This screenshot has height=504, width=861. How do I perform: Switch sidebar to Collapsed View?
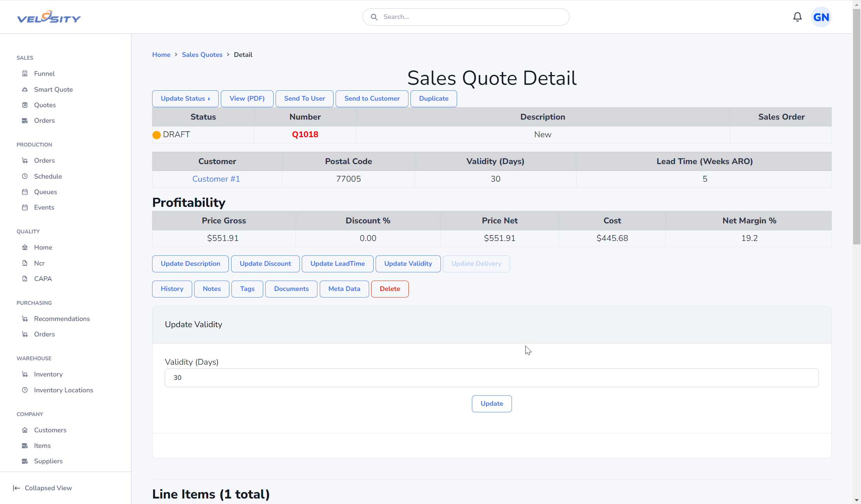[x=42, y=488]
